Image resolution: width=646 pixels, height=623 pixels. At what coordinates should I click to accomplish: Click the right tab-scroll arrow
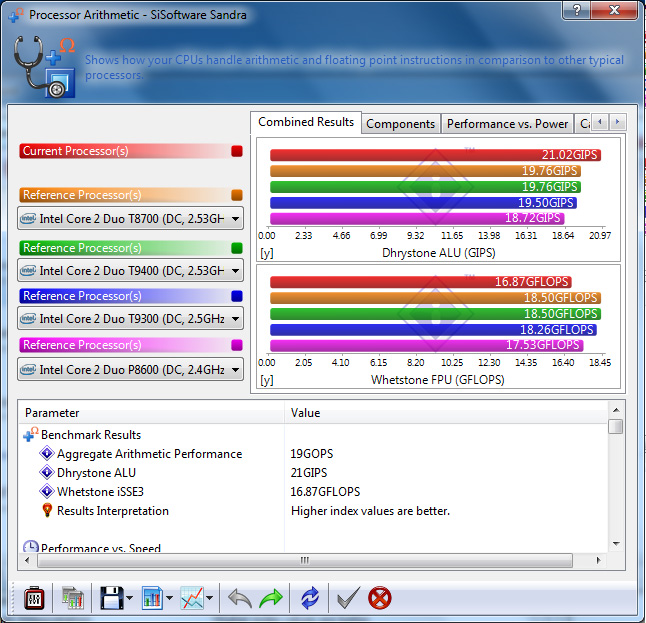point(617,122)
